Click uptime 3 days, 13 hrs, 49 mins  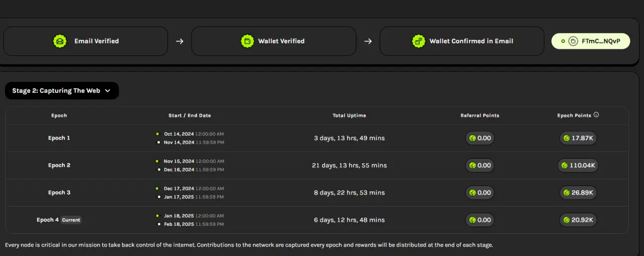(x=349, y=138)
